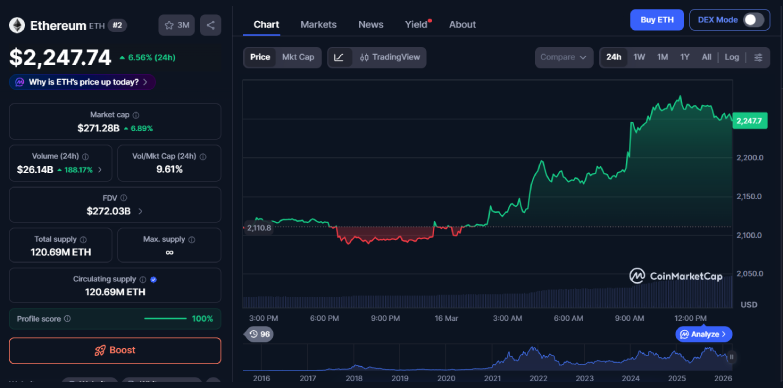Add Ethereum to watchlist star button
Screen dimensions: 783x388
176,25
